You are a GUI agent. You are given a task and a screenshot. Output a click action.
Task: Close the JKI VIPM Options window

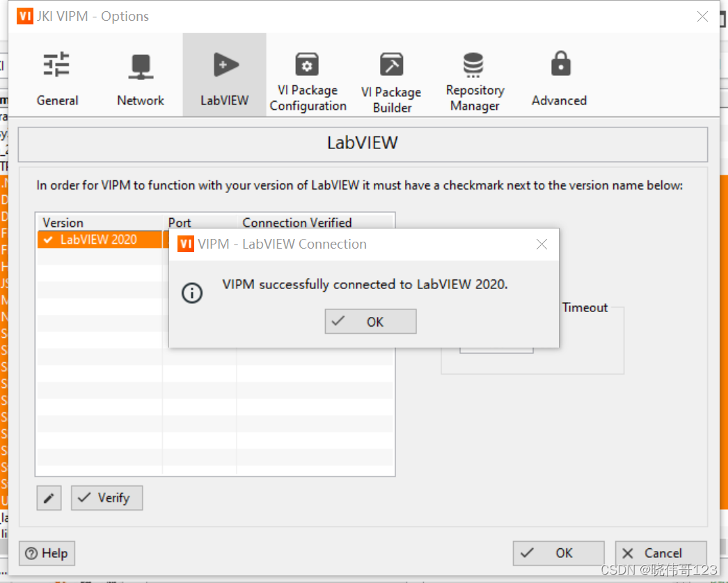click(x=702, y=17)
